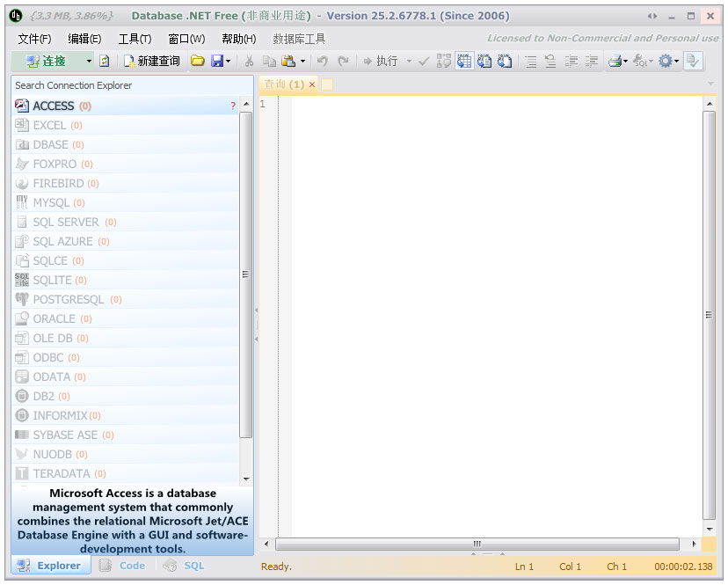Viewport: 728px width, 585px height.
Task: Select FIREBIRD in the connection list
Action: [126, 184]
